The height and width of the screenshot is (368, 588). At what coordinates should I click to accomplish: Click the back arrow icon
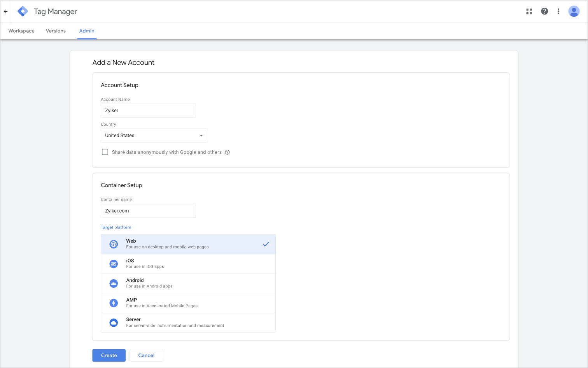tap(6, 11)
